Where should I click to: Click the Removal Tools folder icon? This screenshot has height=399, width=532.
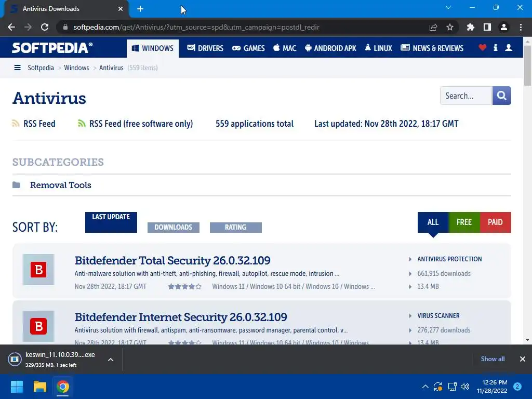tap(16, 185)
